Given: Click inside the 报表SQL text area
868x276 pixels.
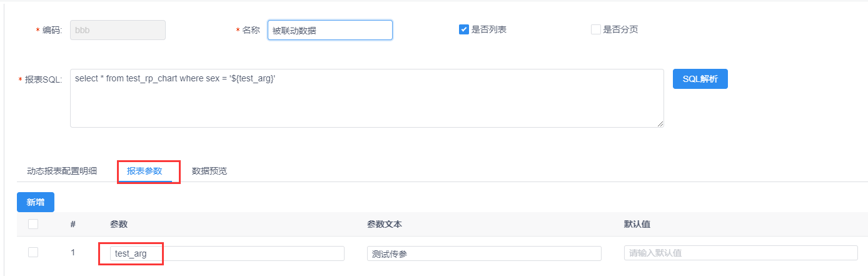Looking at the screenshot, I should coord(367,98).
